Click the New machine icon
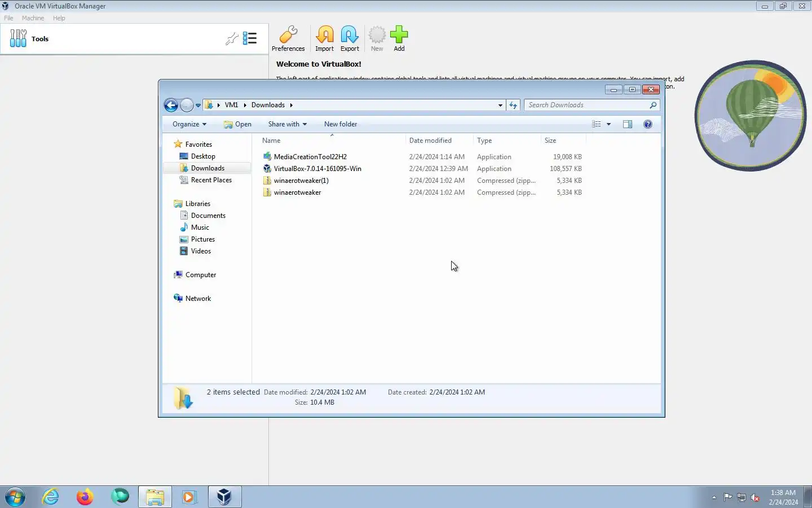The height and width of the screenshot is (508, 812). 377,38
